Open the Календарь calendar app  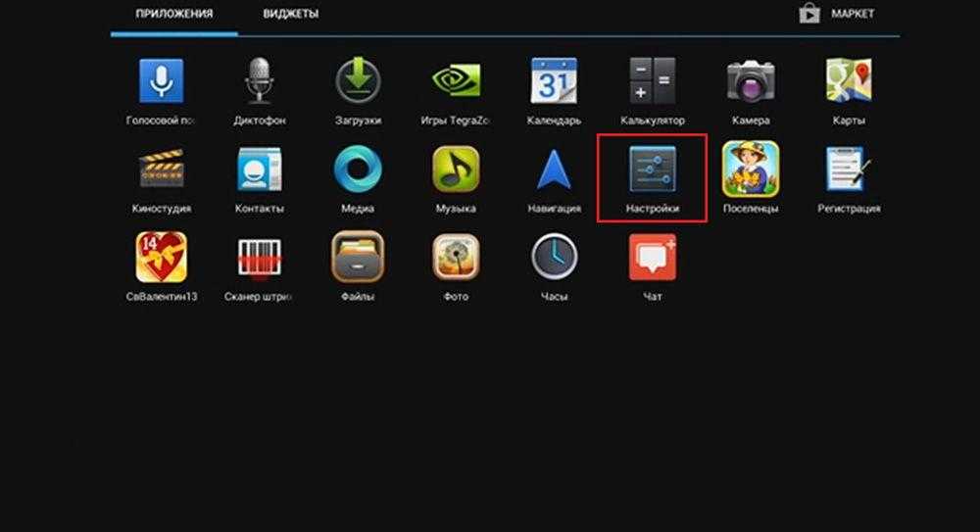pyautogui.click(x=554, y=80)
